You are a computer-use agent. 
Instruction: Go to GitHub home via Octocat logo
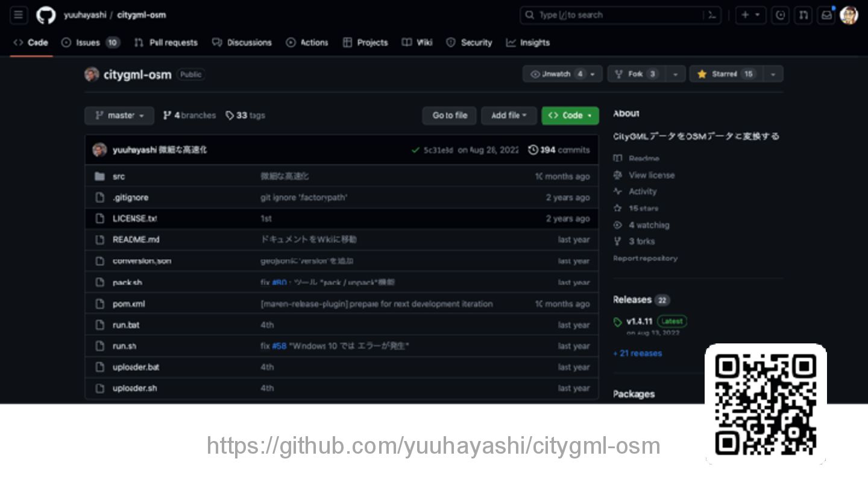click(46, 15)
